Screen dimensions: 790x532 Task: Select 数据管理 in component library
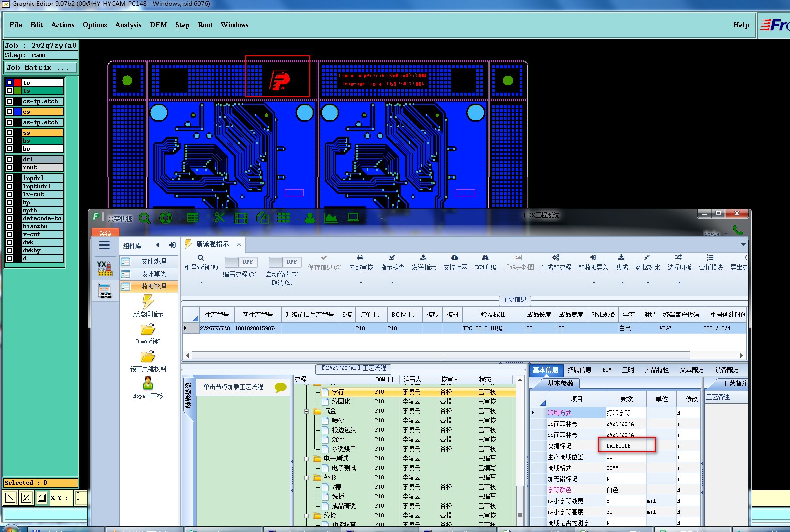coord(149,286)
